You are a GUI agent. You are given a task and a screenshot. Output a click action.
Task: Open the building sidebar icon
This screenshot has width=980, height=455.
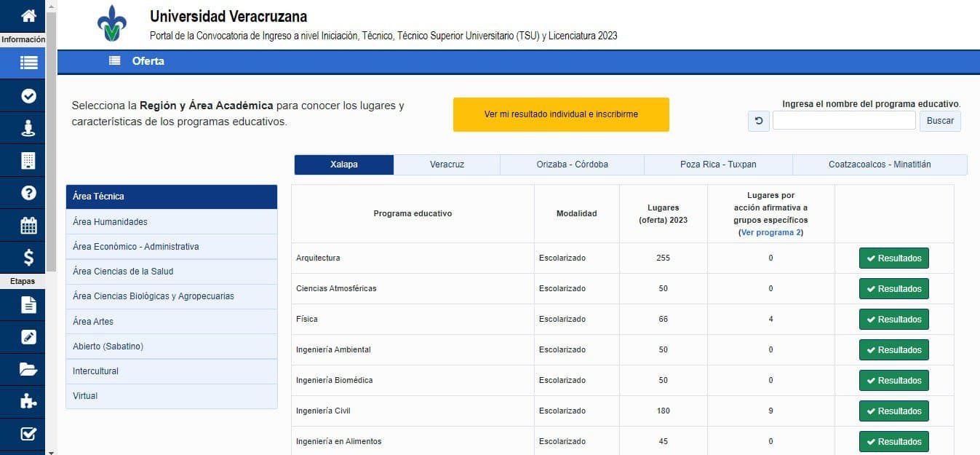28,160
